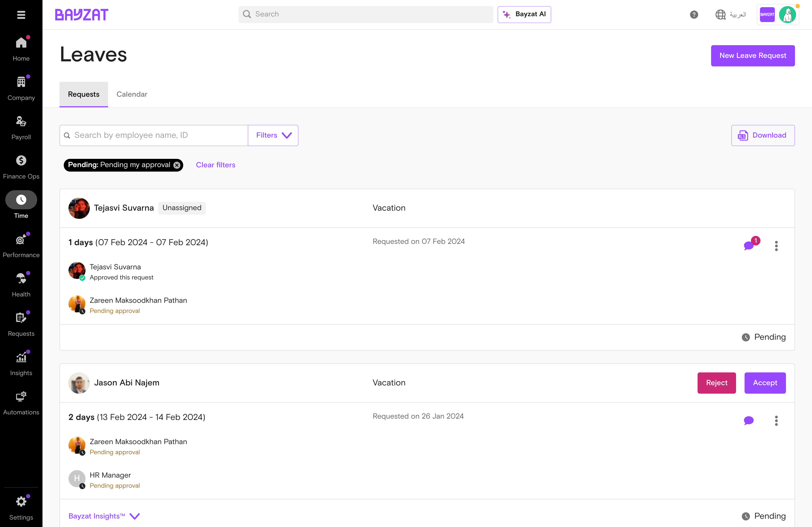Open the Automations section
Viewport: 812px width, 527px height.
pos(21,403)
